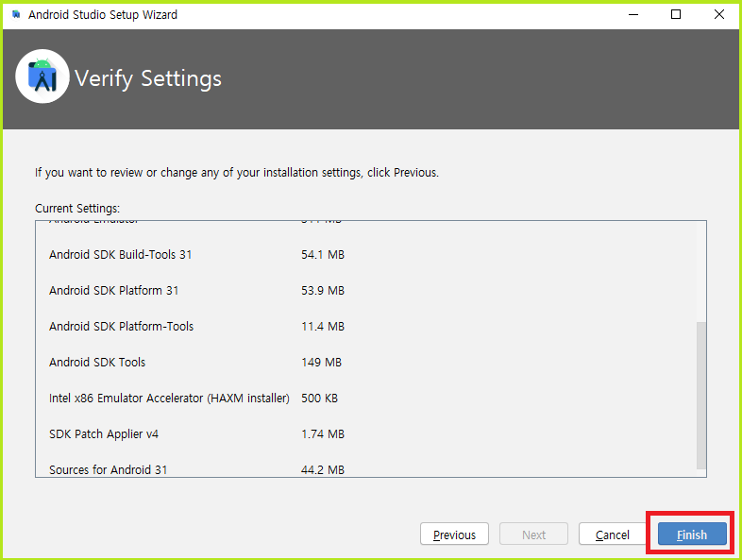The image size is (742, 560).
Task: Click the 53.9 MB size value
Action: (x=323, y=291)
